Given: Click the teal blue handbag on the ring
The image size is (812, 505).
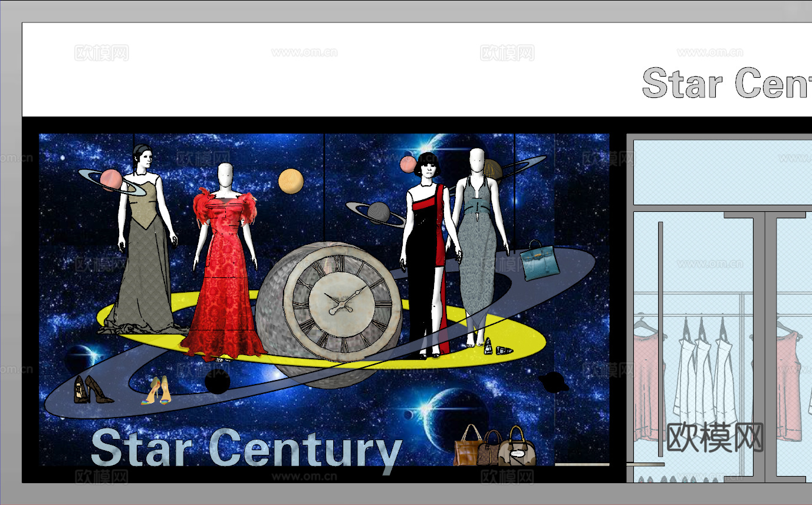Looking at the screenshot, I should point(539,261).
